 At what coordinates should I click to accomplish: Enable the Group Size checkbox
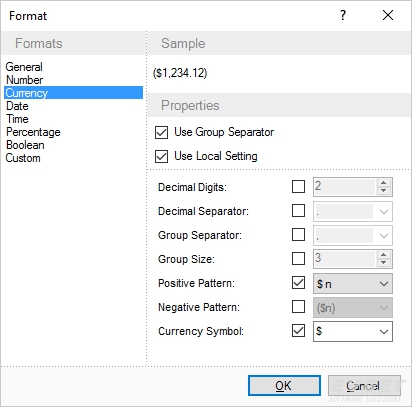pos(298,259)
